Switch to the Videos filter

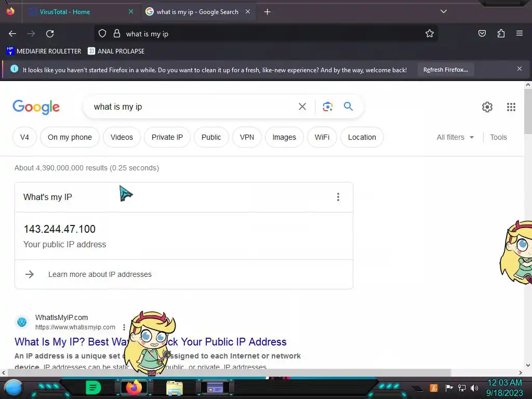(122, 137)
